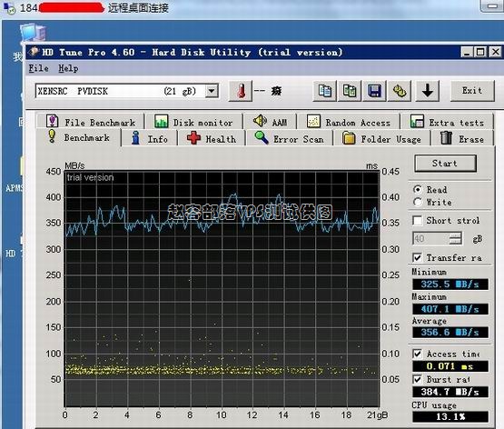Click the Start benchmark button

pos(445,164)
